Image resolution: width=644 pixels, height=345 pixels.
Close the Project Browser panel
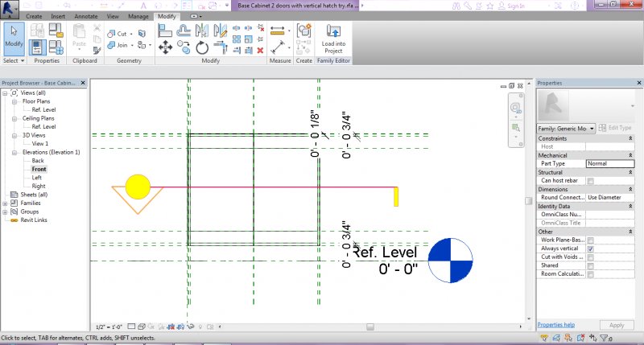tap(83, 83)
